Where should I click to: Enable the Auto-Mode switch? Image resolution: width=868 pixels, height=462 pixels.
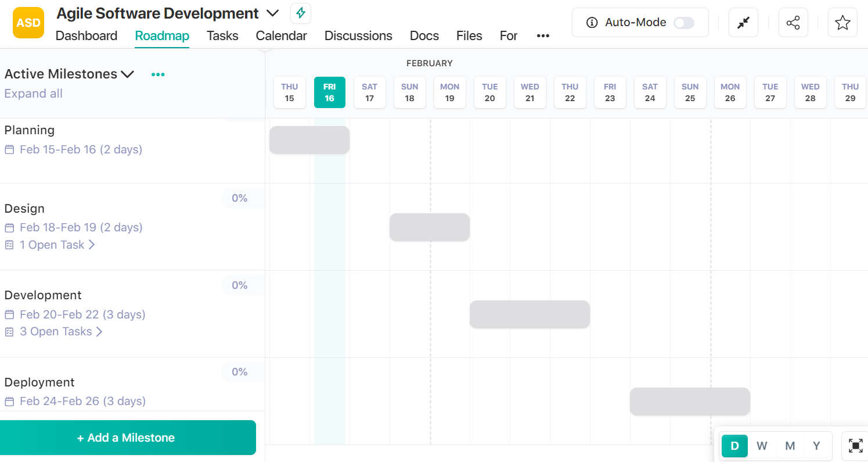(x=684, y=22)
